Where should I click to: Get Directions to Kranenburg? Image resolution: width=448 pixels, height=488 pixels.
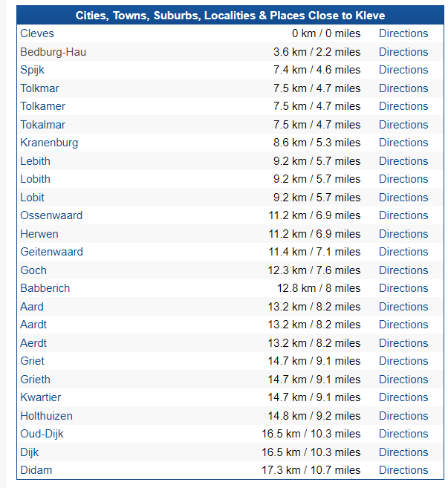point(403,143)
